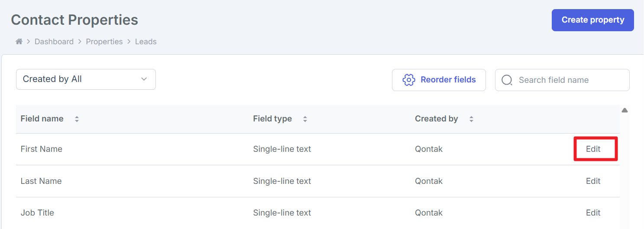Image resolution: width=644 pixels, height=229 pixels.
Task: Edit the Job Title property
Action: tap(593, 213)
